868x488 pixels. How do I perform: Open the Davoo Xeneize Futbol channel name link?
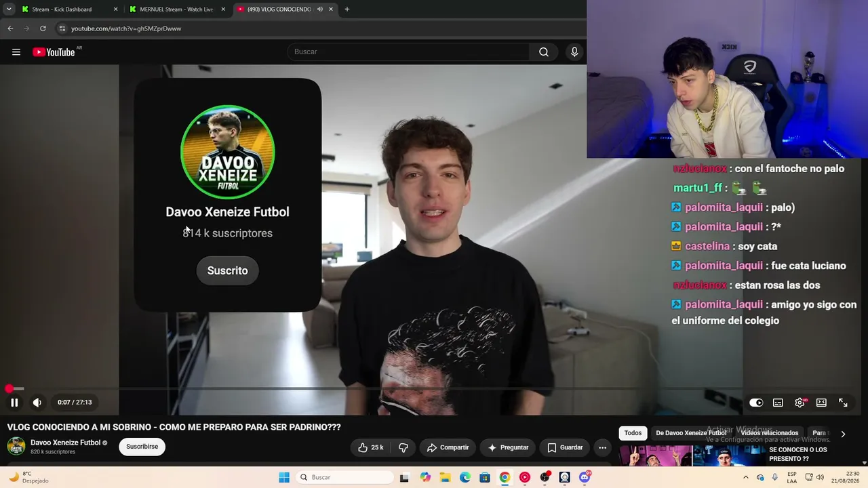(65, 443)
